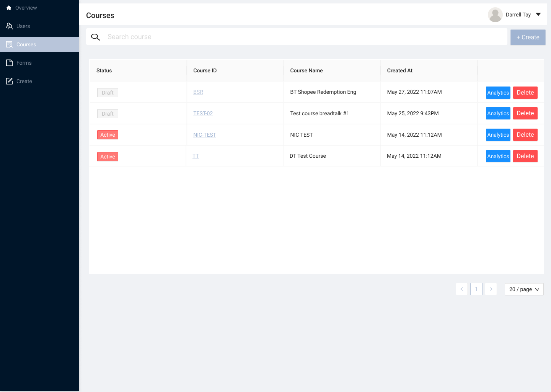Click the Forms document icon
Viewport: 551px width, 392px height.
(x=10, y=63)
